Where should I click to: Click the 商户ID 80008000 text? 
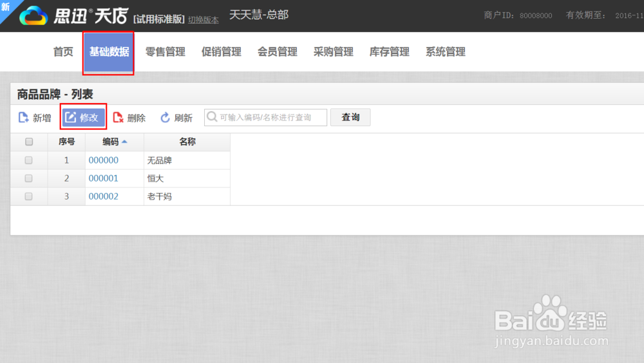tap(518, 15)
